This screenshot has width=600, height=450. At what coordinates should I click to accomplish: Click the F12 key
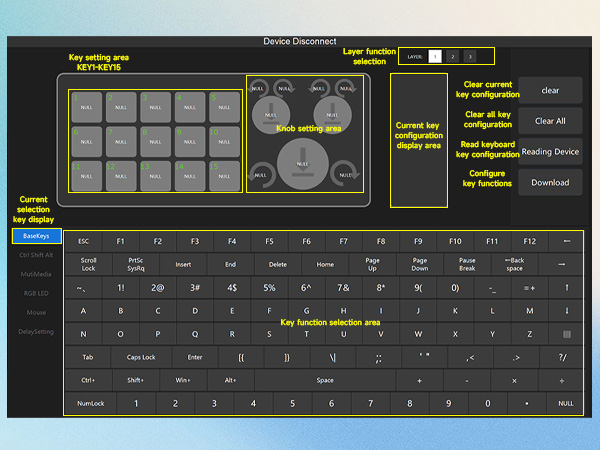(530, 241)
